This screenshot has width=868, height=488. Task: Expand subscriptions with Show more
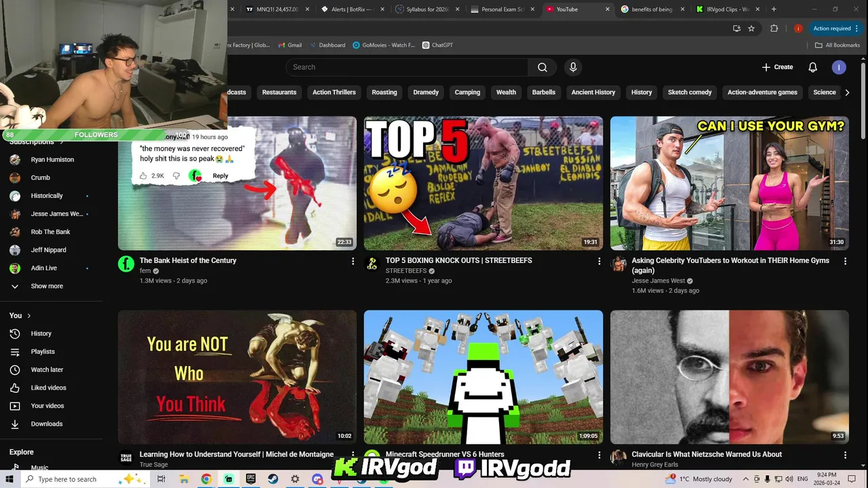pos(46,286)
